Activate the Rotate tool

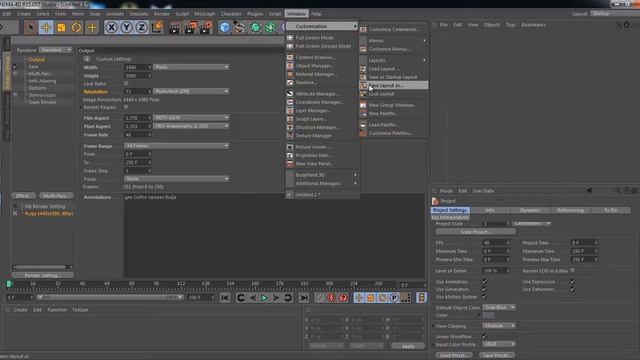76,27
